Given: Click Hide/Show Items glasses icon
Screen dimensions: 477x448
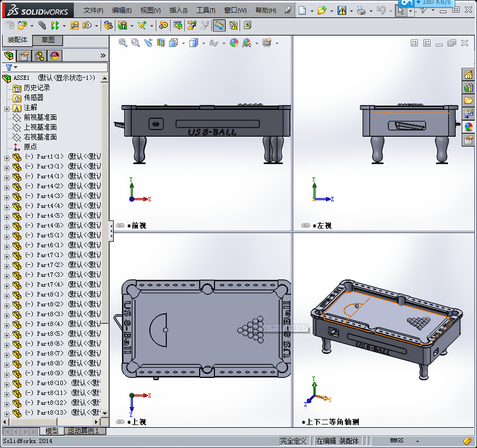Looking at the screenshot, I should pos(214,43).
